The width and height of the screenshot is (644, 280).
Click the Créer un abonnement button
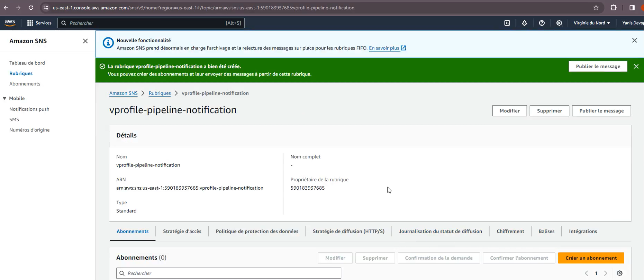591,258
